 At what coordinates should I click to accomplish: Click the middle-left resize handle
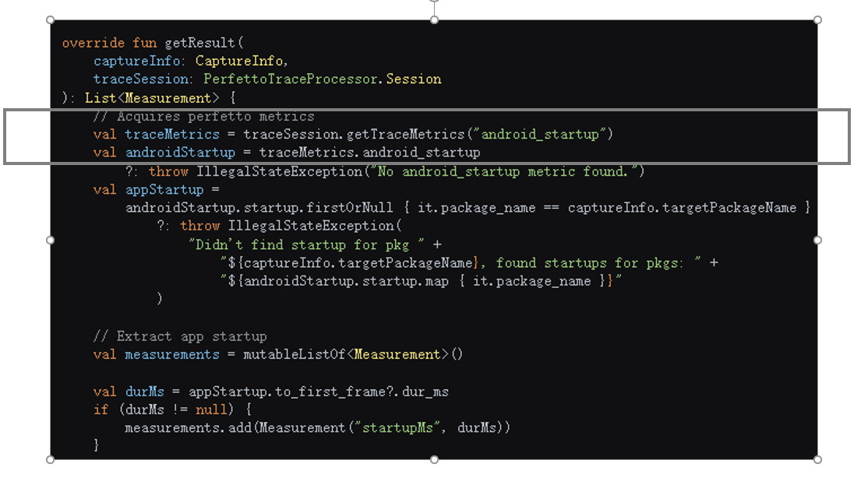point(51,240)
